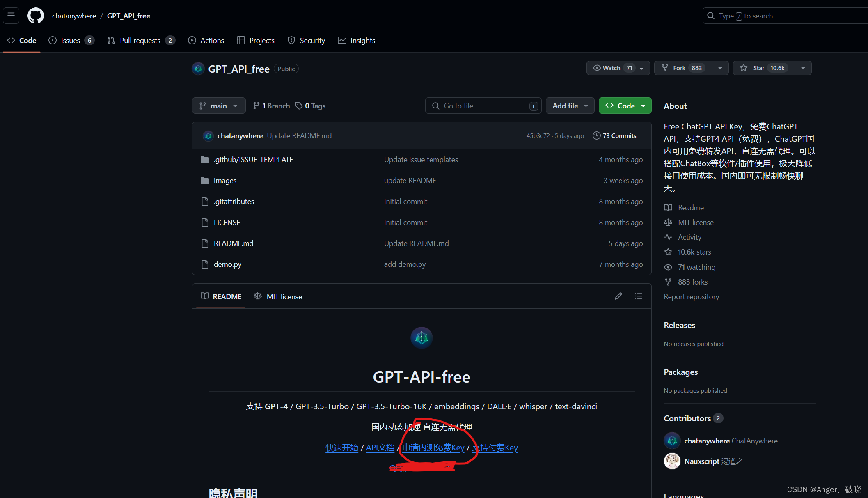This screenshot has width=868, height=498.
Task: Open the search bar magnifier icon
Action: tap(710, 16)
